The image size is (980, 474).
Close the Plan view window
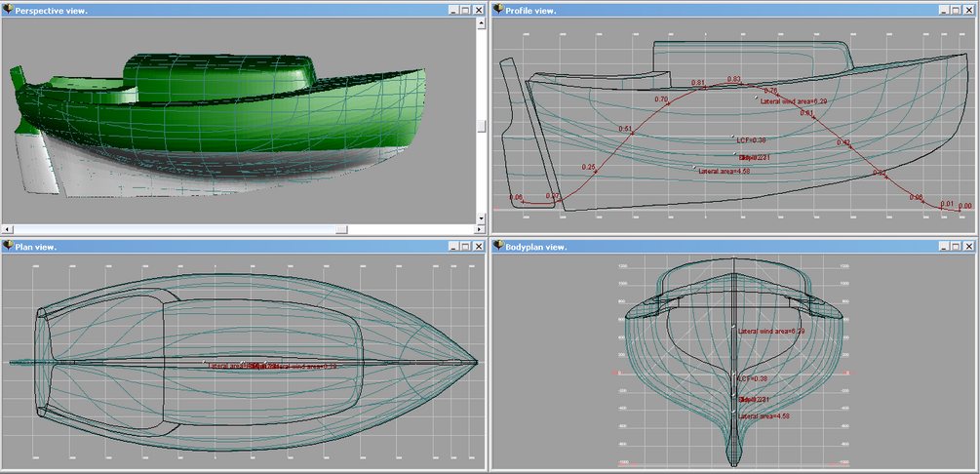click(x=478, y=247)
